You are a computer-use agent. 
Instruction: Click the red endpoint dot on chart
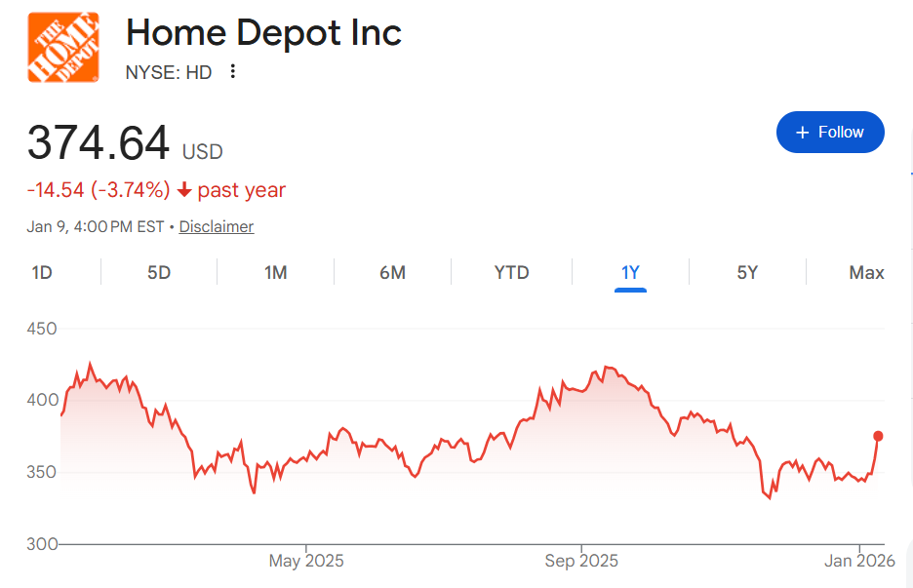click(878, 436)
